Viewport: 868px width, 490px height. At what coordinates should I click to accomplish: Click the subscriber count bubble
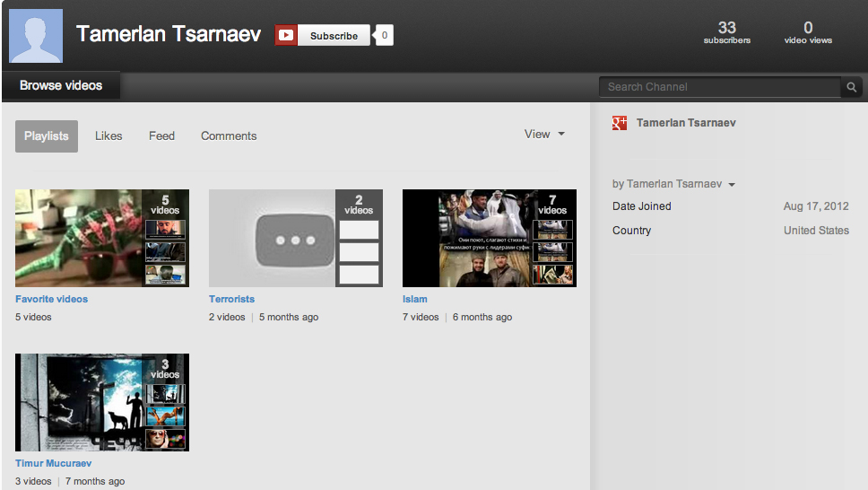(x=384, y=36)
